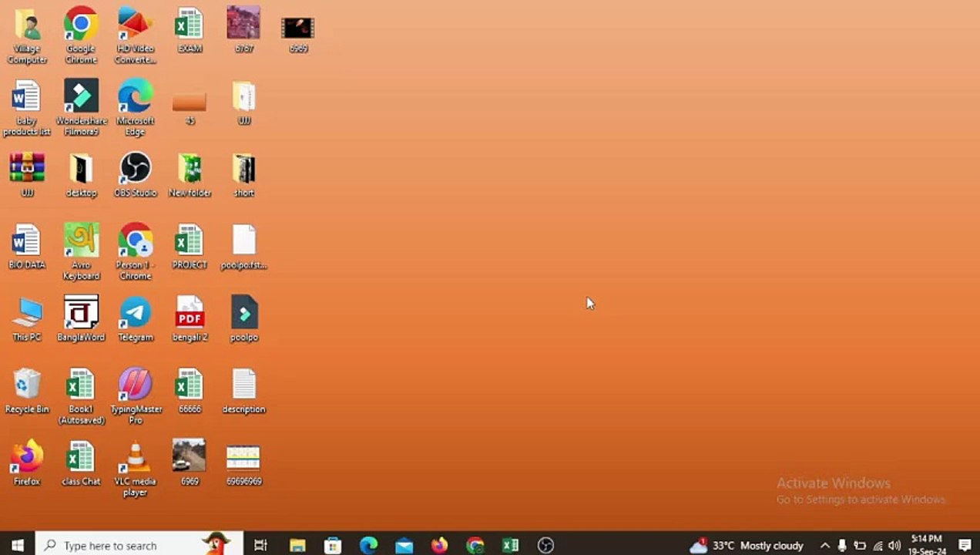Select the Avro Keyboard shortcut
Image resolution: width=980 pixels, height=555 pixels.
pos(81,252)
